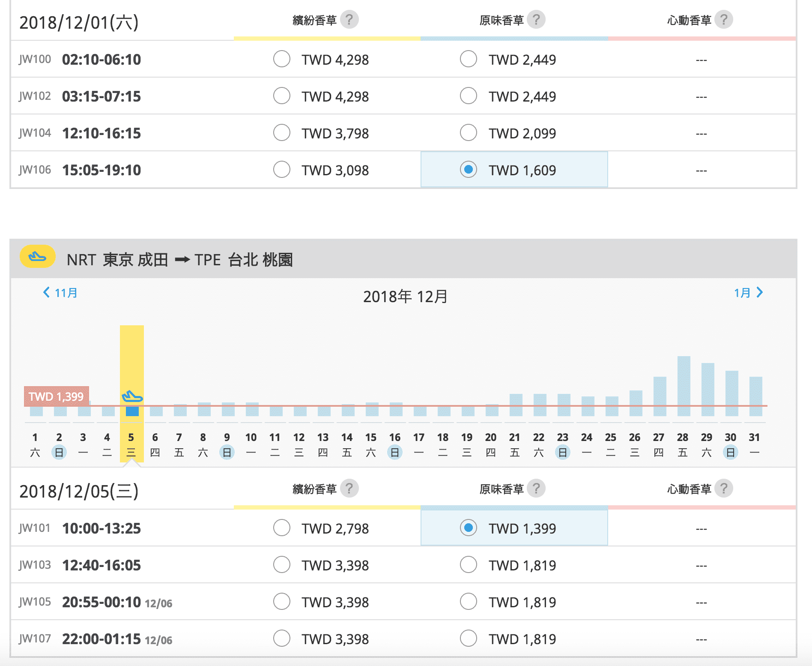Click flight number JW107
812x666 pixels.
point(35,639)
